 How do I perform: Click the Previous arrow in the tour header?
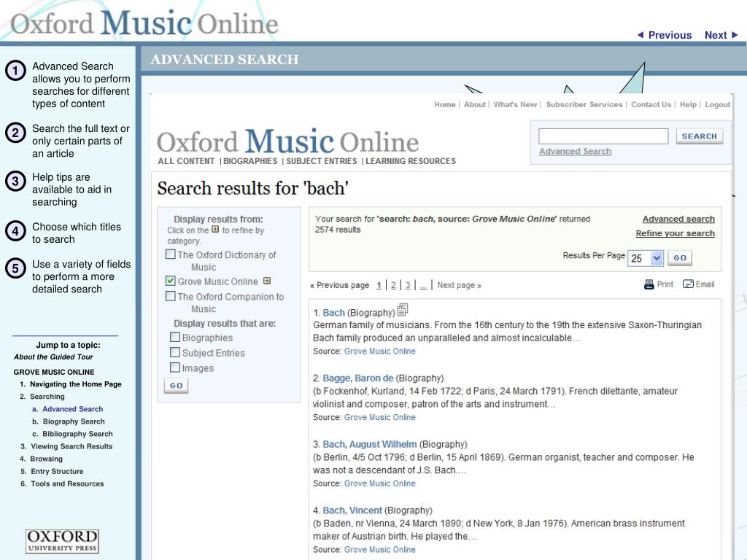click(x=640, y=35)
